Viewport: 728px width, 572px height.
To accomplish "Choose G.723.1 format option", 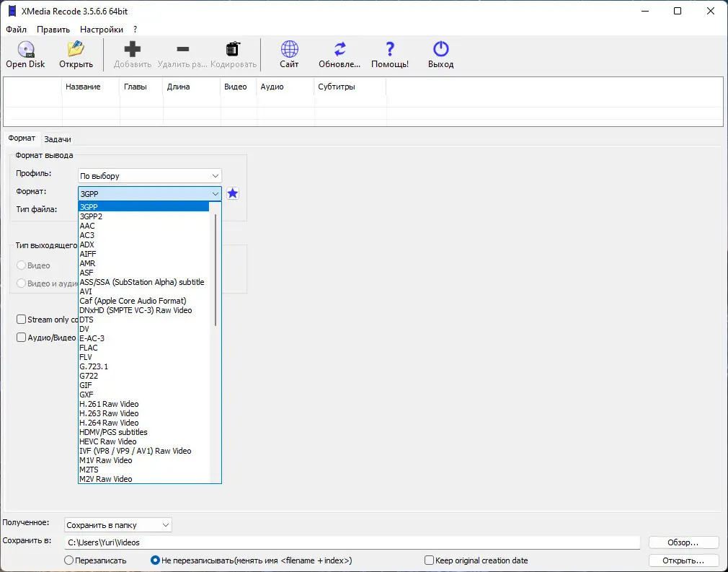I will 144,366.
